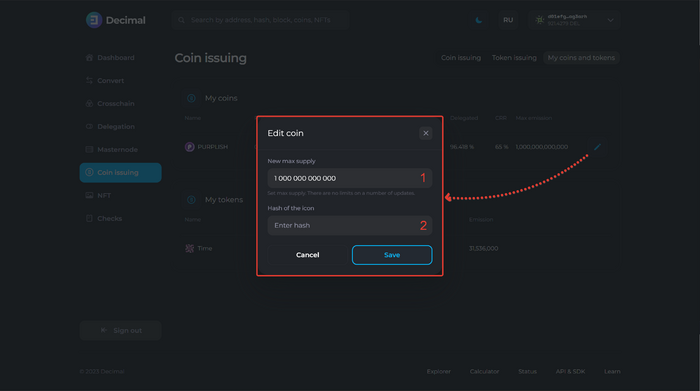Click the Time token name

205,248
